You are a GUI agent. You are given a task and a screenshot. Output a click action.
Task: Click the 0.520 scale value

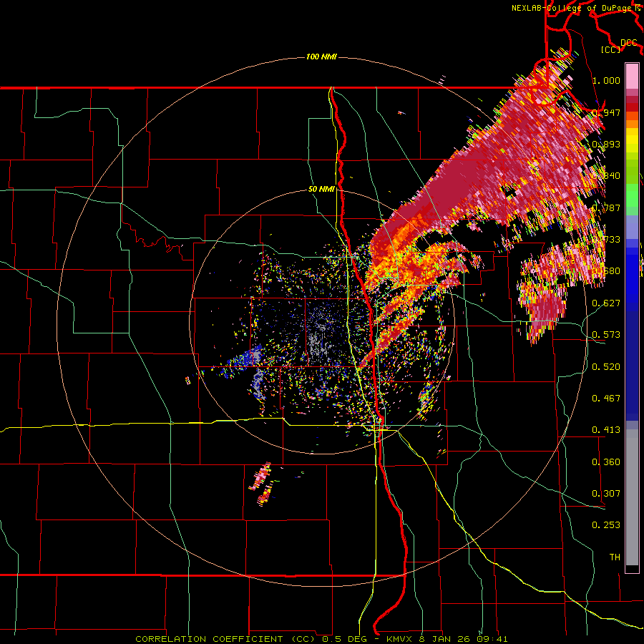[x=606, y=367]
